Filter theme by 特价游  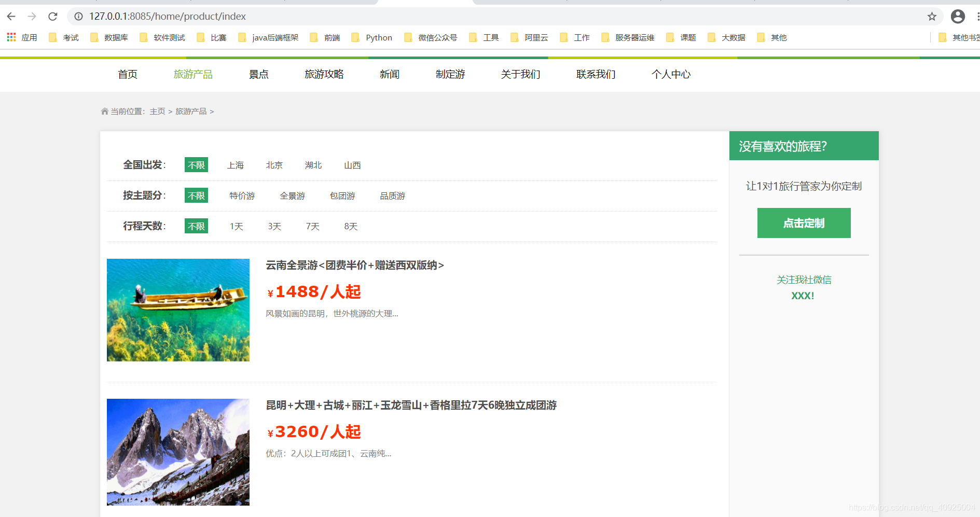pyautogui.click(x=242, y=195)
